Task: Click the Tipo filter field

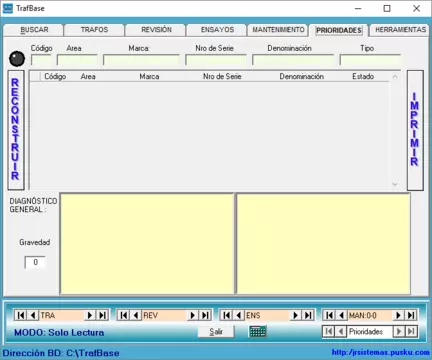Action: coord(370,60)
